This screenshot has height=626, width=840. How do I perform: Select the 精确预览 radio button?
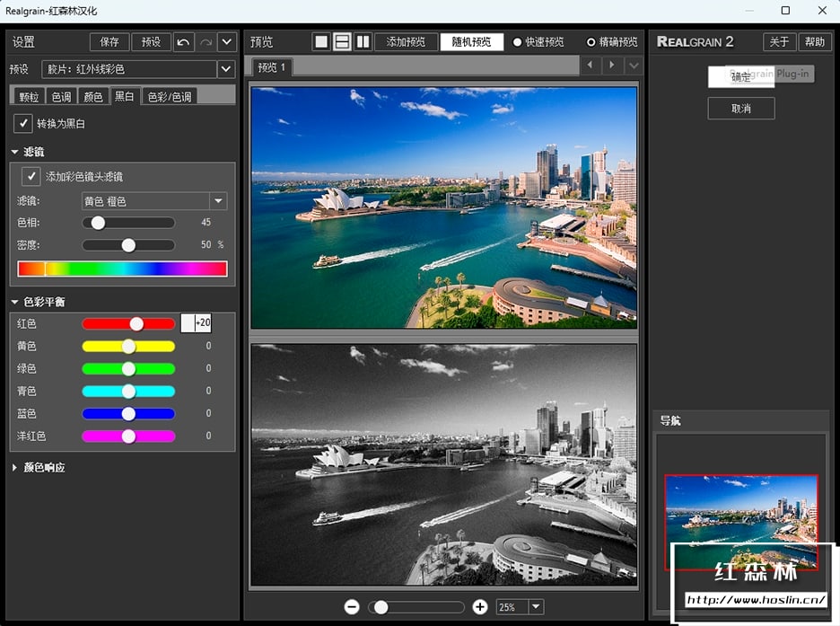coord(591,42)
